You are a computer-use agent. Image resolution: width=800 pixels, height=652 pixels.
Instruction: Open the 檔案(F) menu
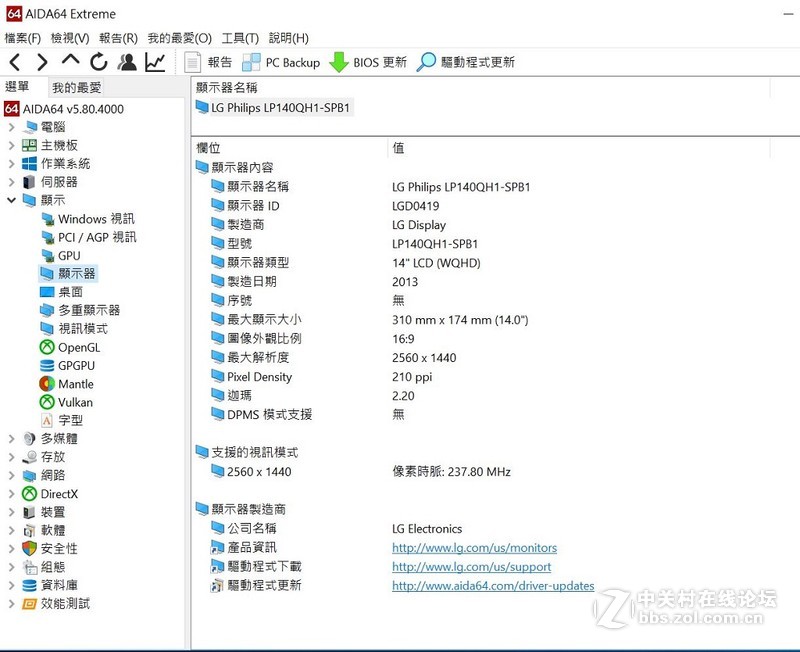click(x=22, y=38)
